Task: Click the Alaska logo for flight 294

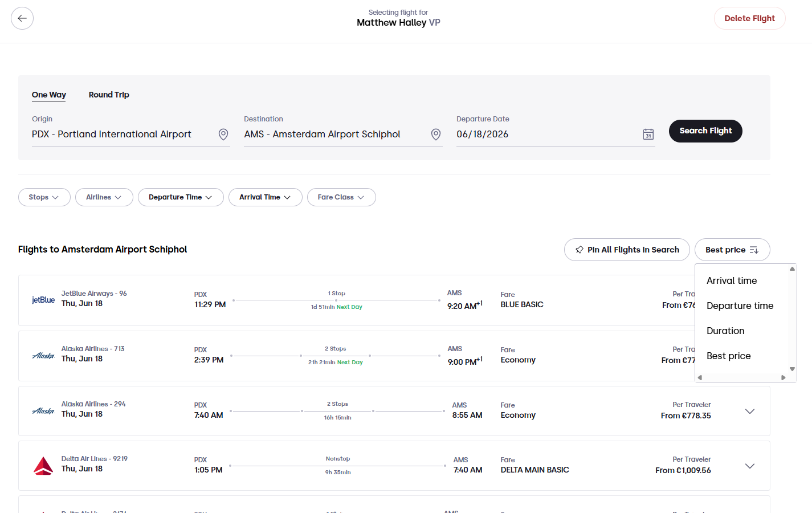Action: pyautogui.click(x=43, y=411)
